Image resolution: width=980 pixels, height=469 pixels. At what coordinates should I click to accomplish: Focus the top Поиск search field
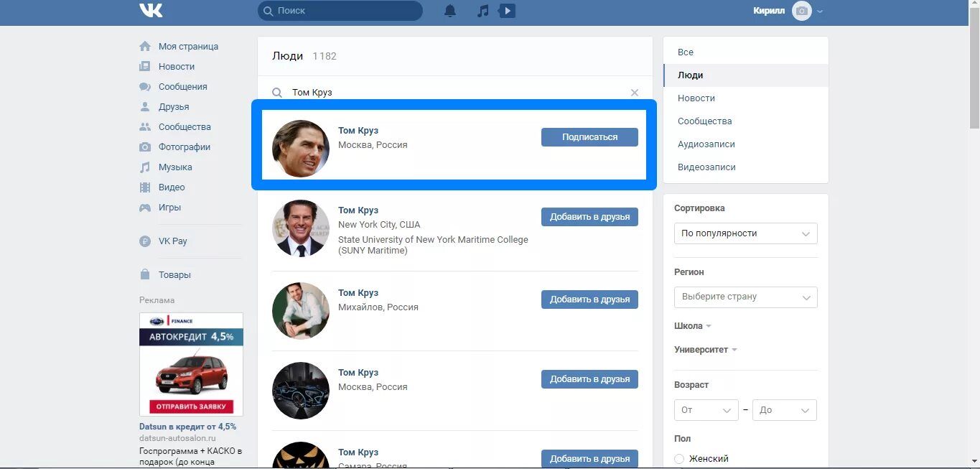(x=340, y=11)
